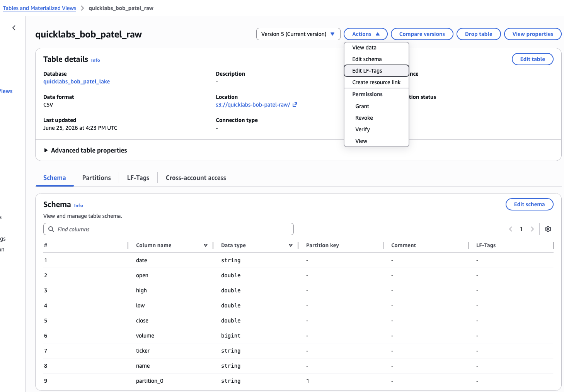Viewport: 564px width, 392px height.
Task: Select the 'open' column name cell
Action: pos(142,275)
